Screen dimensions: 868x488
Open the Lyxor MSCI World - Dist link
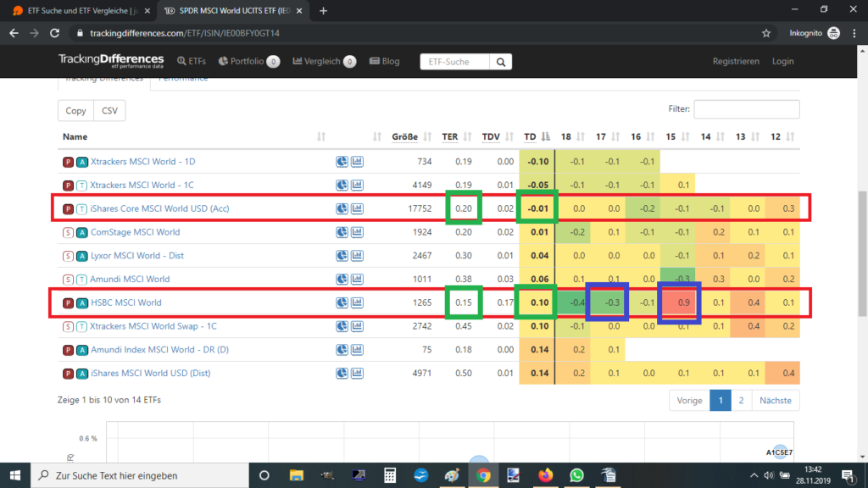(137, 256)
